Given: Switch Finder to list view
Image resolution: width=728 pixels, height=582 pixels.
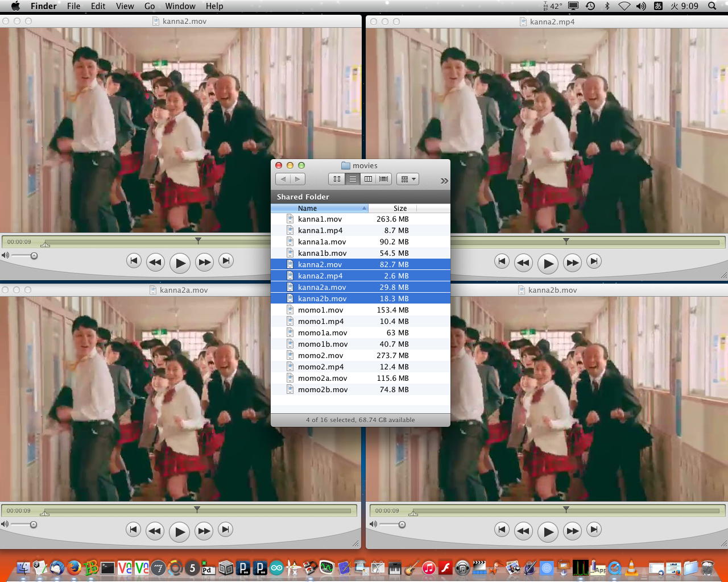Looking at the screenshot, I should tap(353, 179).
